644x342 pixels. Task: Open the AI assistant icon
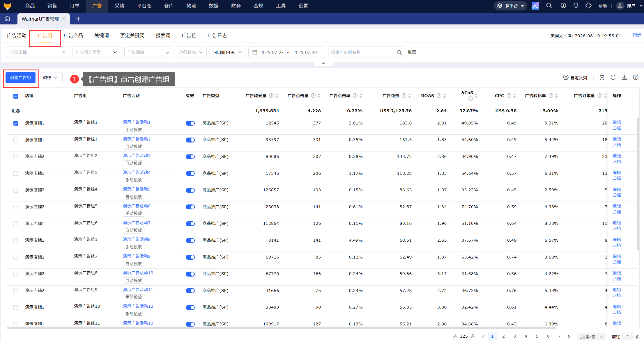tap(535, 6)
